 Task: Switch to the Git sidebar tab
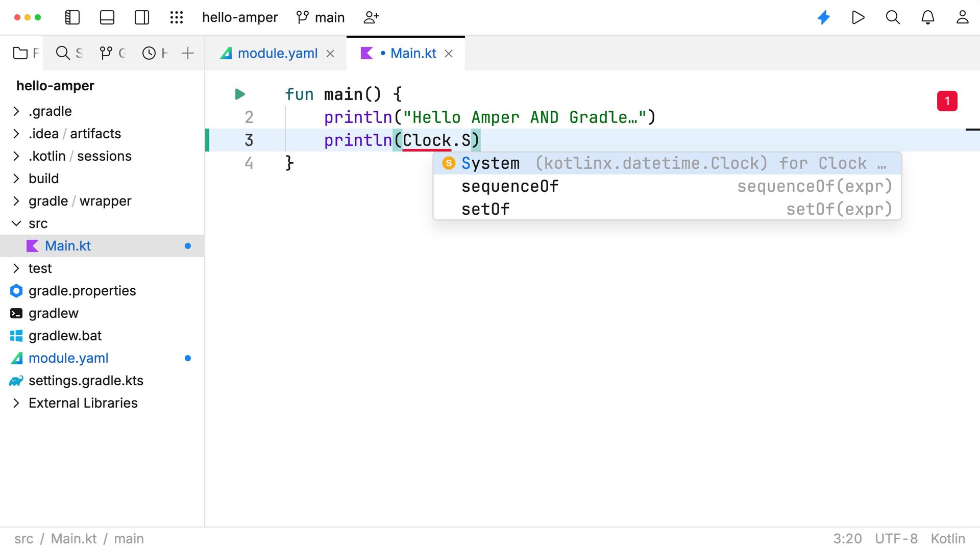click(113, 53)
